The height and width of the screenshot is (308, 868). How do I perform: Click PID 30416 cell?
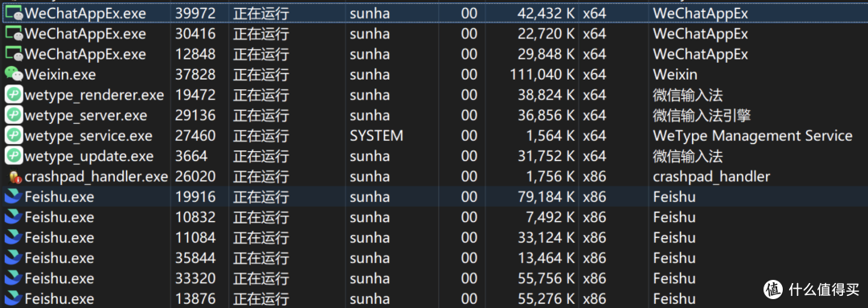pos(194,34)
